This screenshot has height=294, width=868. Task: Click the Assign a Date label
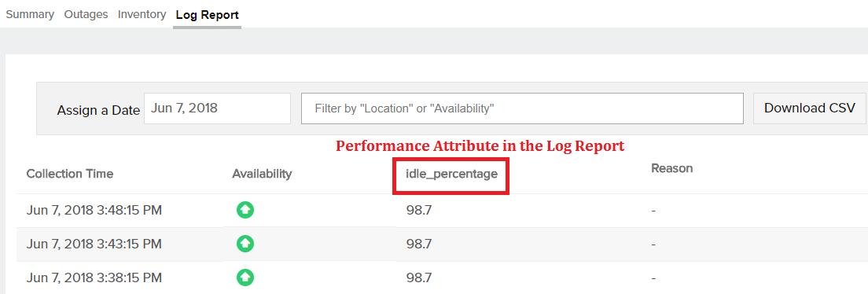(98, 110)
